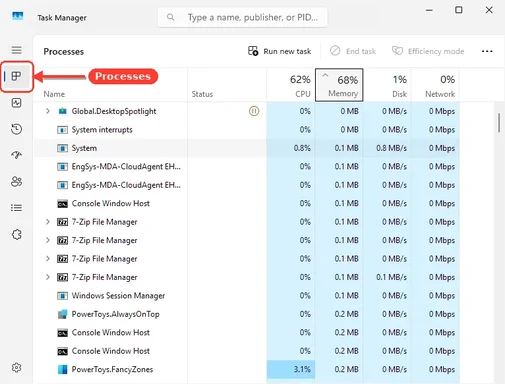505x384 pixels.
Task: Open App history from sidebar
Action: (16, 129)
